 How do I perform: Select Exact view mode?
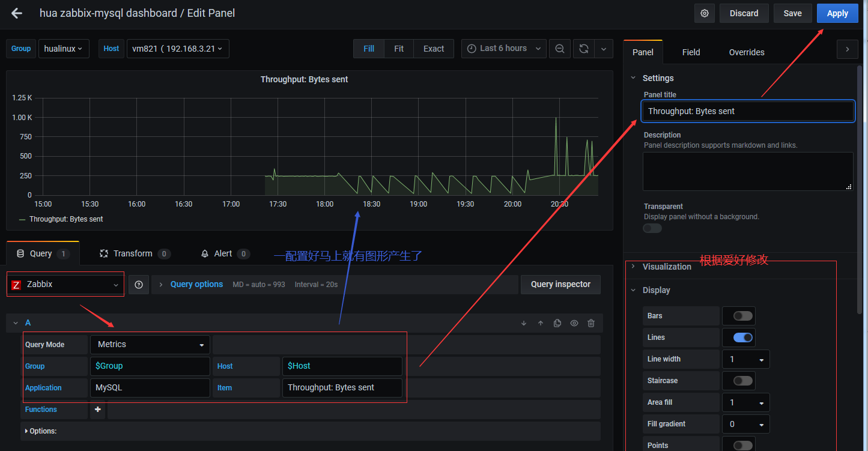pyautogui.click(x=434, y=49)
